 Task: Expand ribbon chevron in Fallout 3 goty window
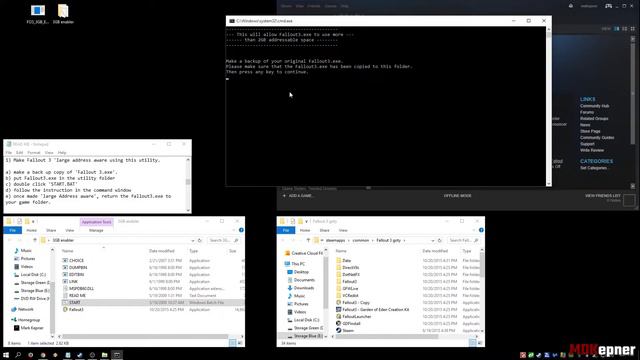(x=474, y=230)
